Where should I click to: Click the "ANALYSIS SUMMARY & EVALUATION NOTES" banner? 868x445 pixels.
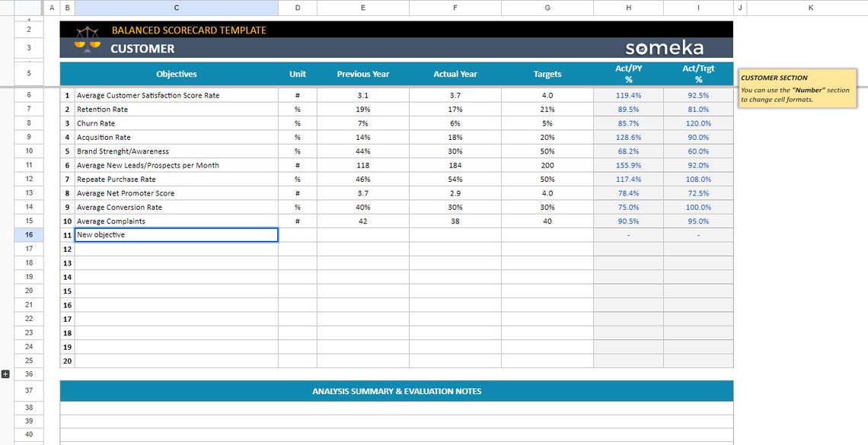pyautogui.click(x=396, y=390)
